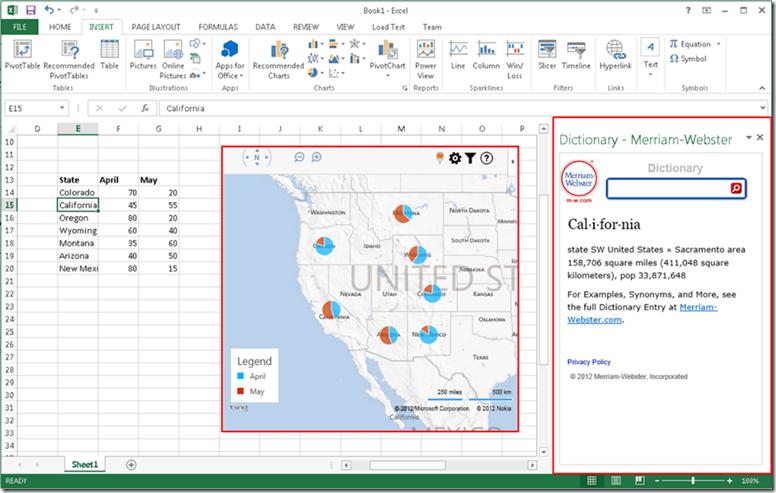The width and height of the screenshot is (776, 493).
Task: Insert a PivotChart
Action: pyautogui.click(x=388, y=54)
